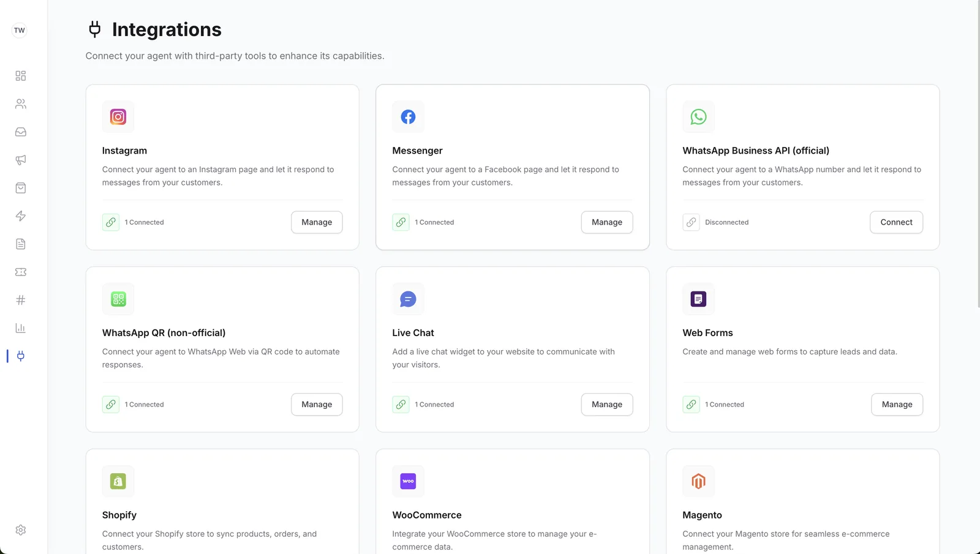Click the Live Chat connected link icon
This screenshot has width=980, height=554.
click(x=401, y=405)
